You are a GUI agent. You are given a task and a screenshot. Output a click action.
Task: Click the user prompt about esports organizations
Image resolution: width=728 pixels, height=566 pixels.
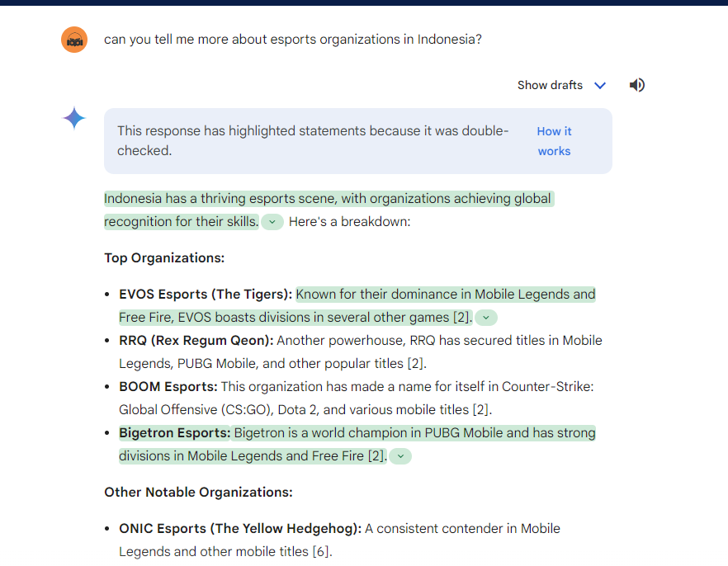pyautogui.click(x=293, y=40)
